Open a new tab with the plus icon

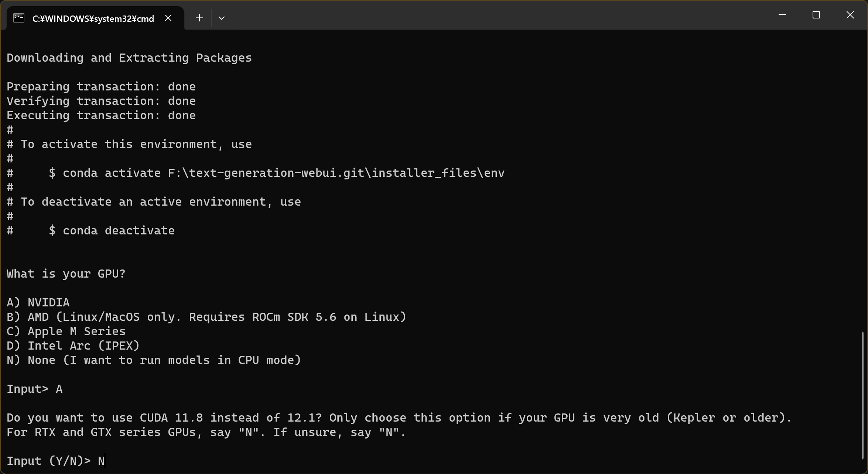click(199, 18)
